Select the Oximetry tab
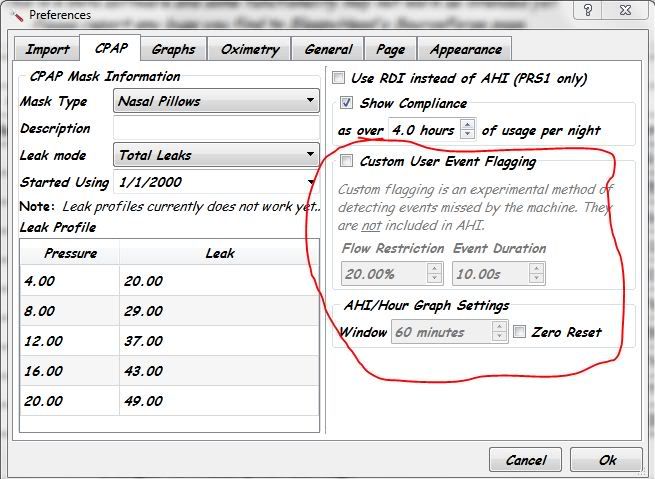655x479 pixels. (248, 49)
